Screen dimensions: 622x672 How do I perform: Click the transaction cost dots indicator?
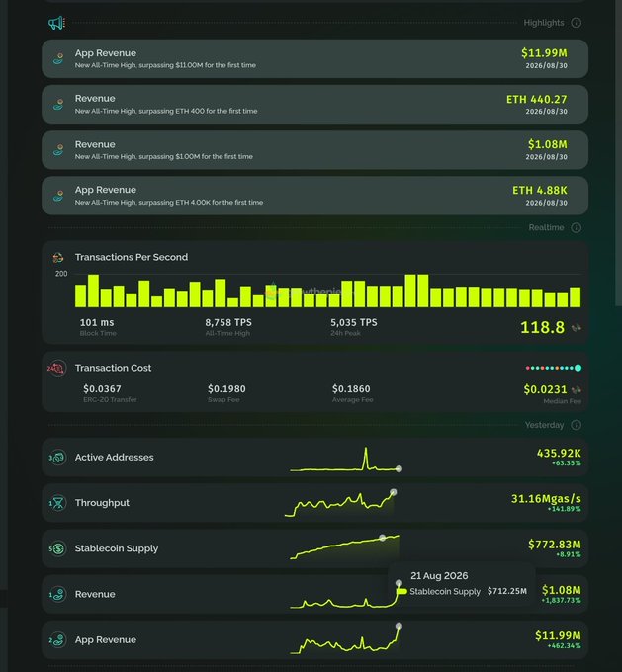click(x=554, y=368)
